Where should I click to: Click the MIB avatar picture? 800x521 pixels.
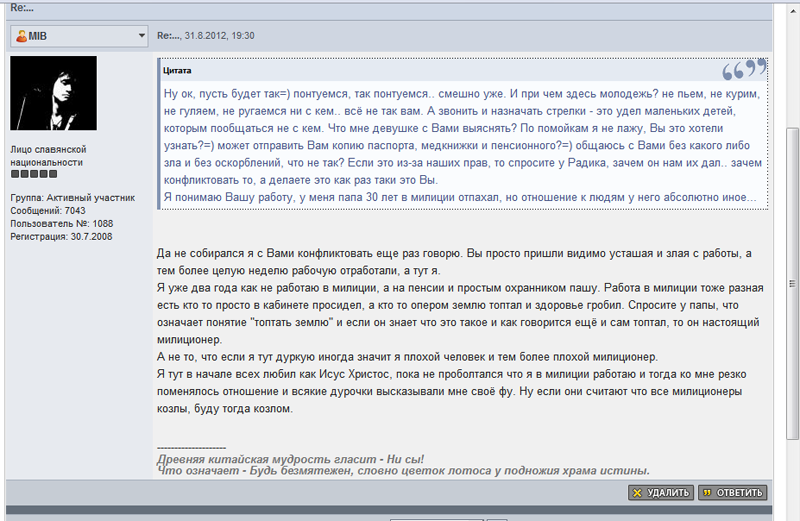coord(54,93)
